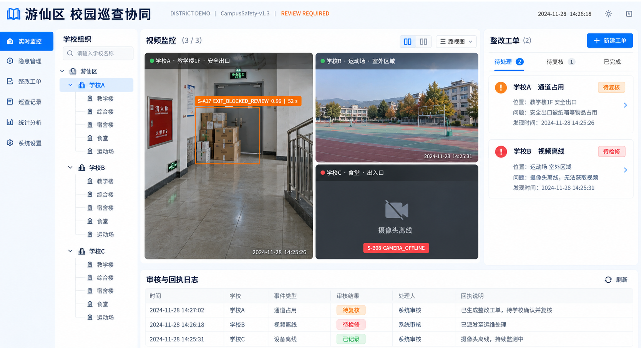
Task: Go to sidebar 整改工单 page
Action: 27,81
